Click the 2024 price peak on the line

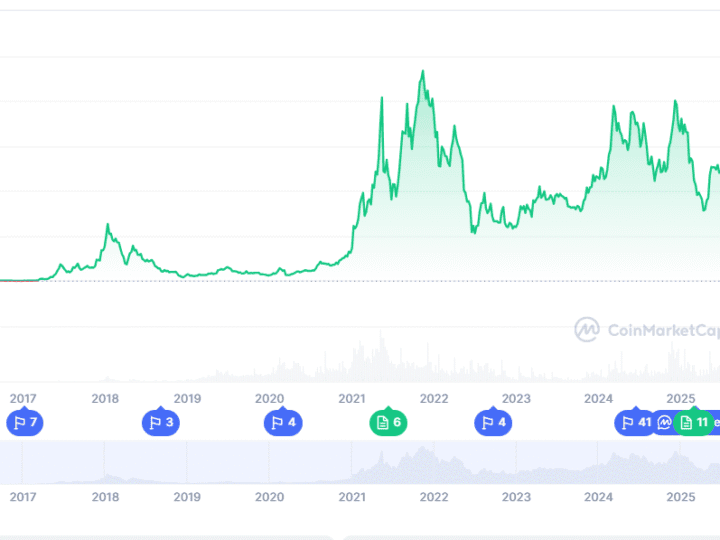tap(614, 107)
